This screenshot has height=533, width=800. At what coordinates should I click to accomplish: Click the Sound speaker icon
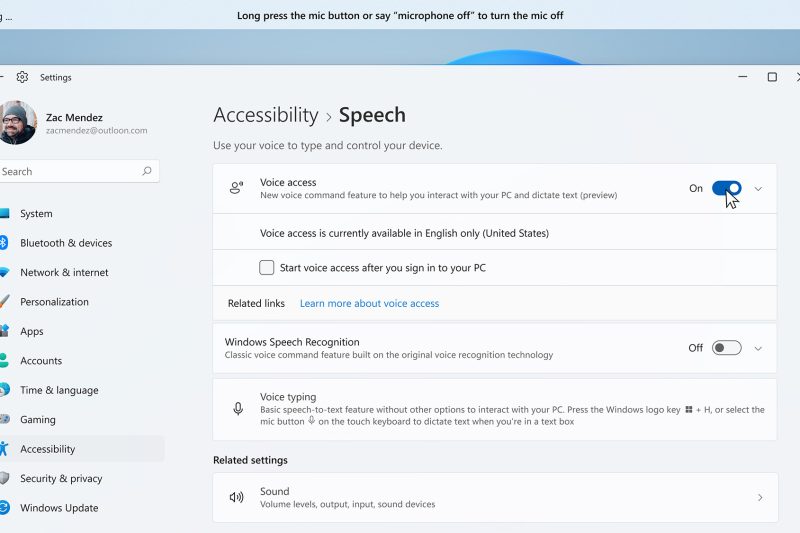(236, 497)
